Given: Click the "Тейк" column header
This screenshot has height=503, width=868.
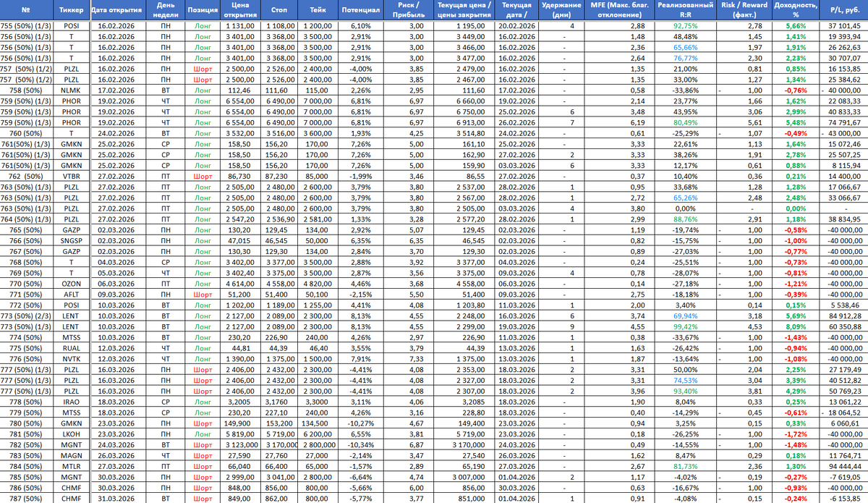Looking at the screenshot, I should 316,11.
